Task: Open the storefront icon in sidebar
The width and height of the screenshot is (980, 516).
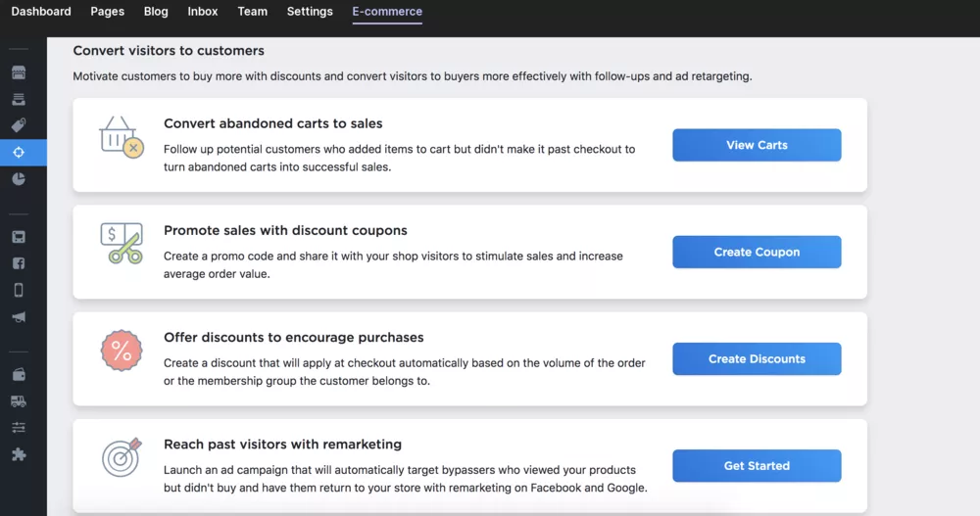Action: click(x=19, y=72)
